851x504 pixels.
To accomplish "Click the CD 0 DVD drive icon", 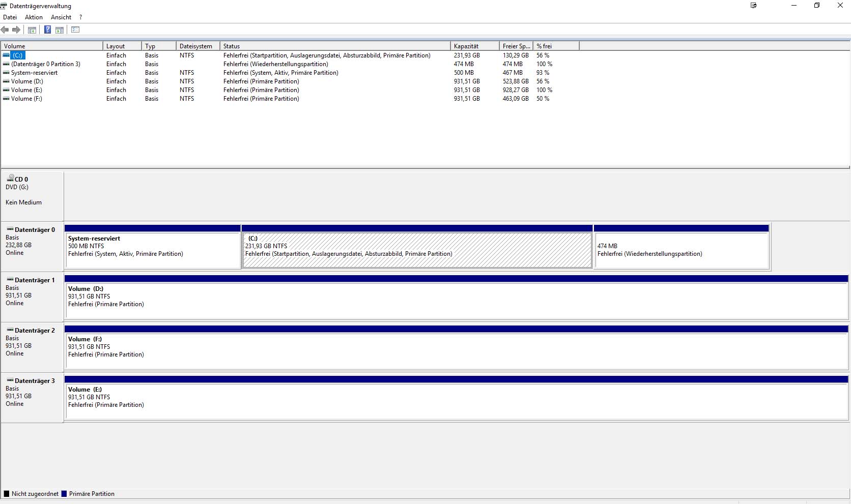I will pos(10,179).
